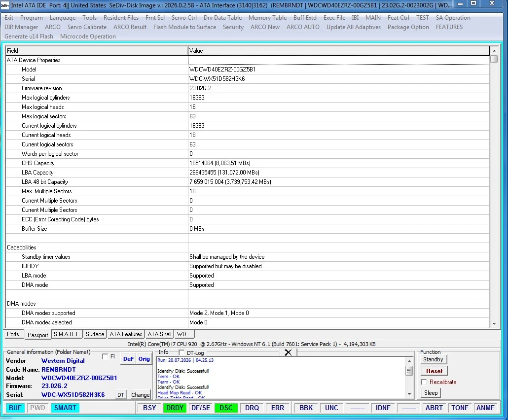Switch to the Ports tab
508x420 pixels.
coord(13,334)
